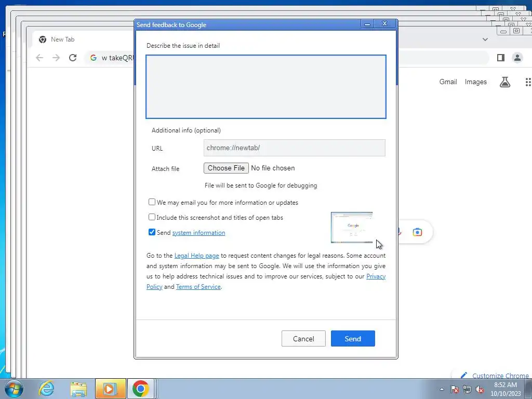Reload the page with the refresh icon

point(73,58)
